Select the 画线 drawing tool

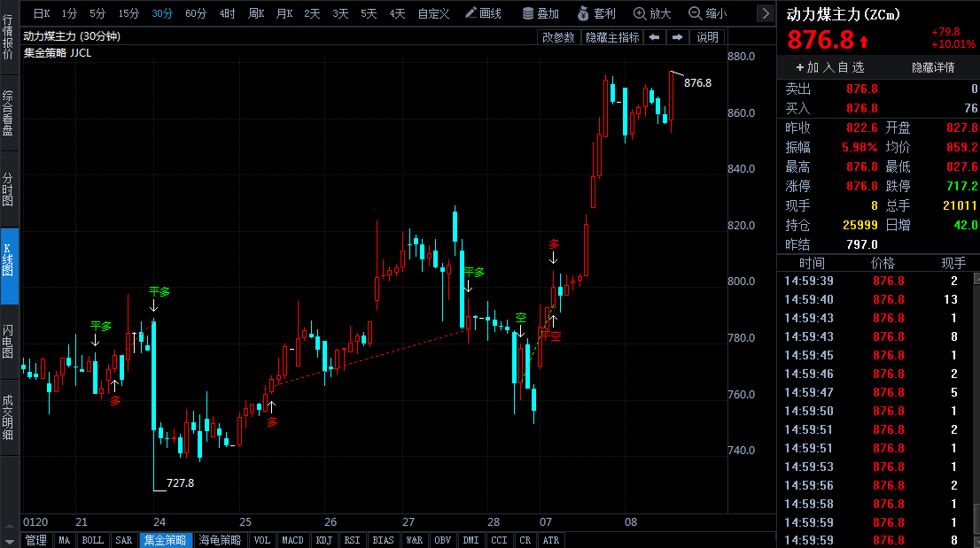pos(484,13)
